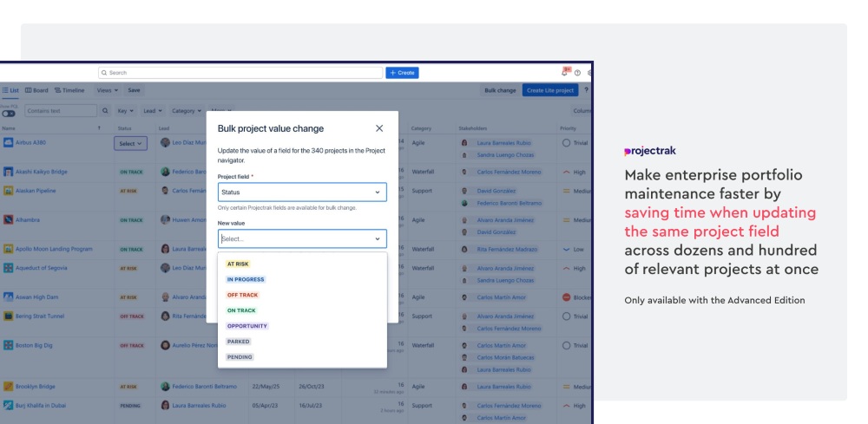Image resolution: width=868 pixels, height=424 pixels.
Task: Click the question mark icon beside Create Lite project
Action: pos(586,89)
